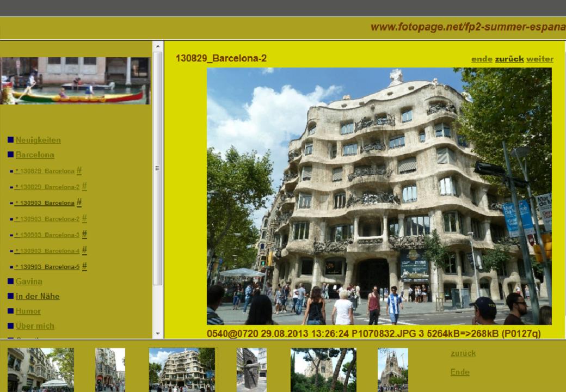
Task: Select the 130829_Barcelona-2 album entry
Action: coord(47,187)
